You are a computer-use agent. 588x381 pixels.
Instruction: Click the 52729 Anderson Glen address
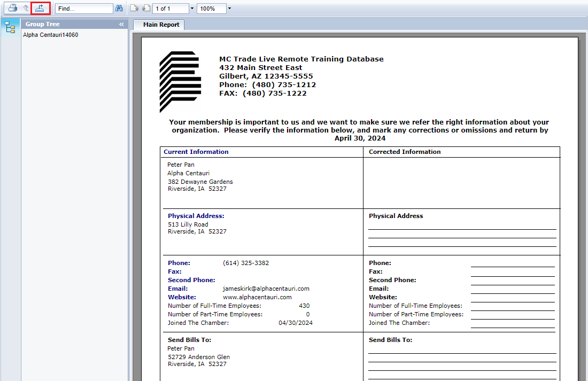tap(199, 357)
